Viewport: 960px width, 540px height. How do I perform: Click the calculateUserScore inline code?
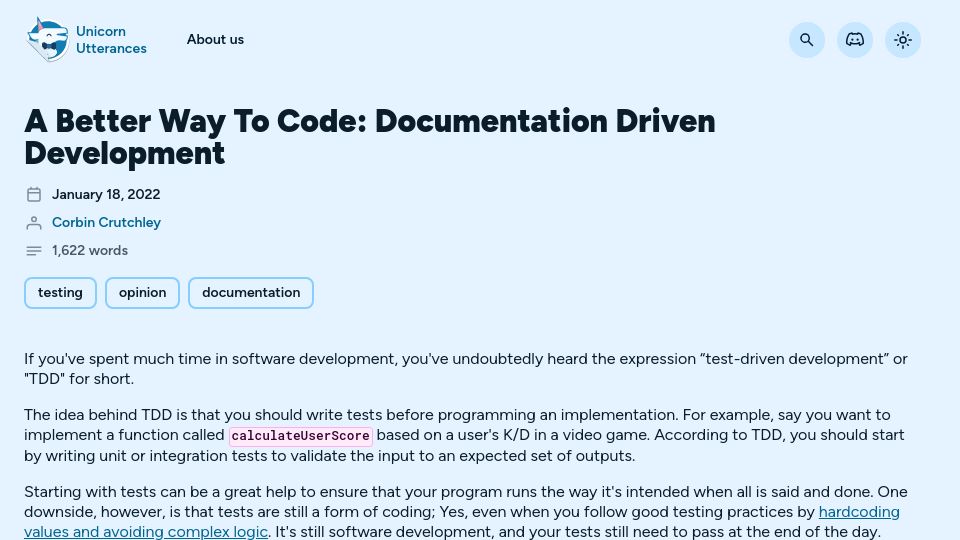tap(301, 436)
